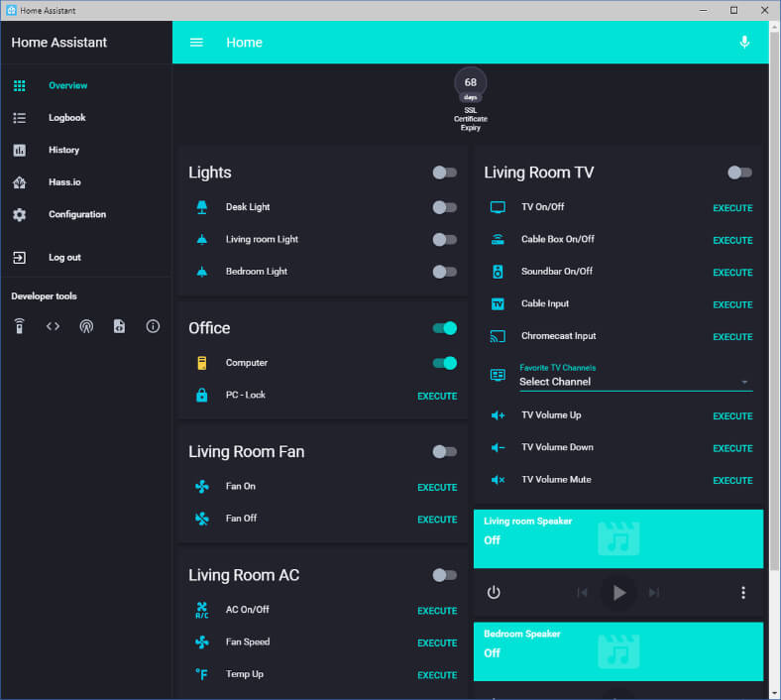Execute Chromecast Input
The image size is (781, 700).
point(732,337)
